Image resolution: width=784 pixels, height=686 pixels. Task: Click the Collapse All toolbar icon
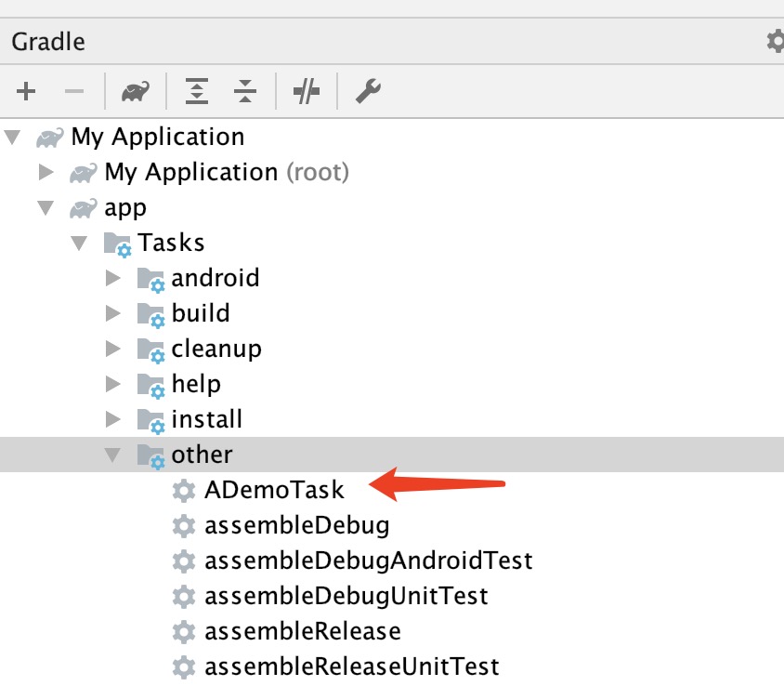tap(245, 91)
